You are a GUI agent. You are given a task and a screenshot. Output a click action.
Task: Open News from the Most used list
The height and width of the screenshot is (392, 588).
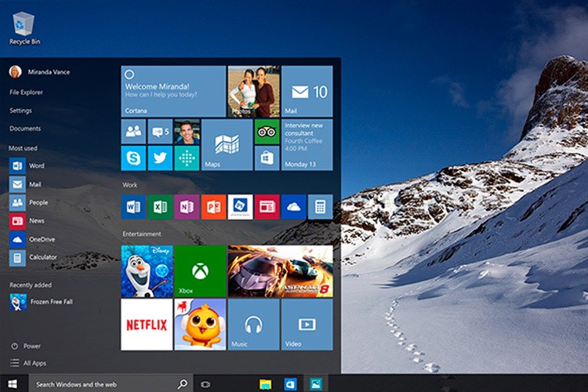(x=27, y=220)
